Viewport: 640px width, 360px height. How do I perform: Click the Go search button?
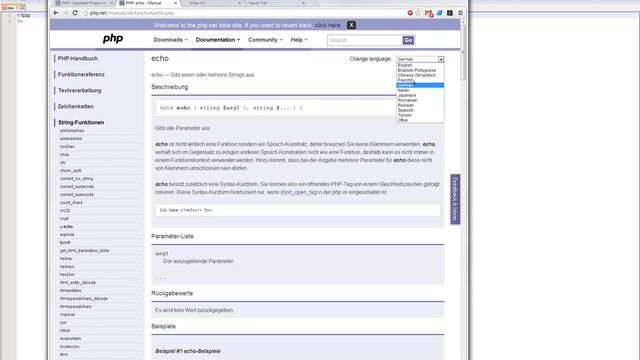408,40
